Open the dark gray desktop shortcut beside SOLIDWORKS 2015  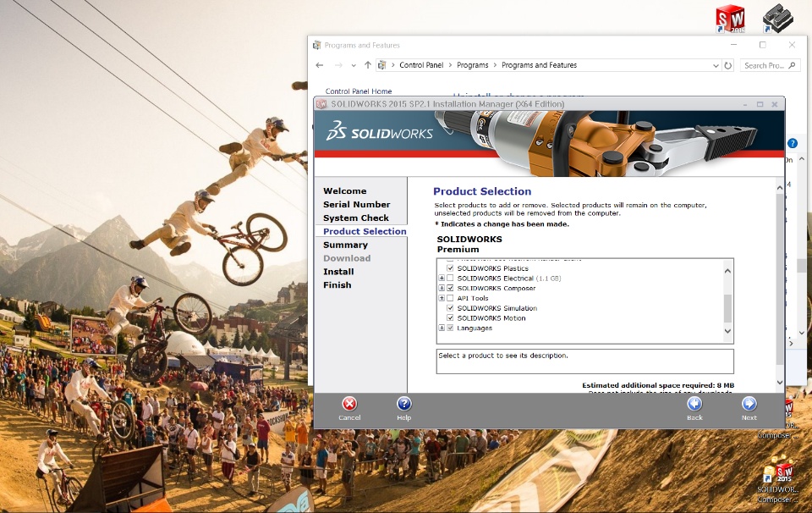point(778,19)
